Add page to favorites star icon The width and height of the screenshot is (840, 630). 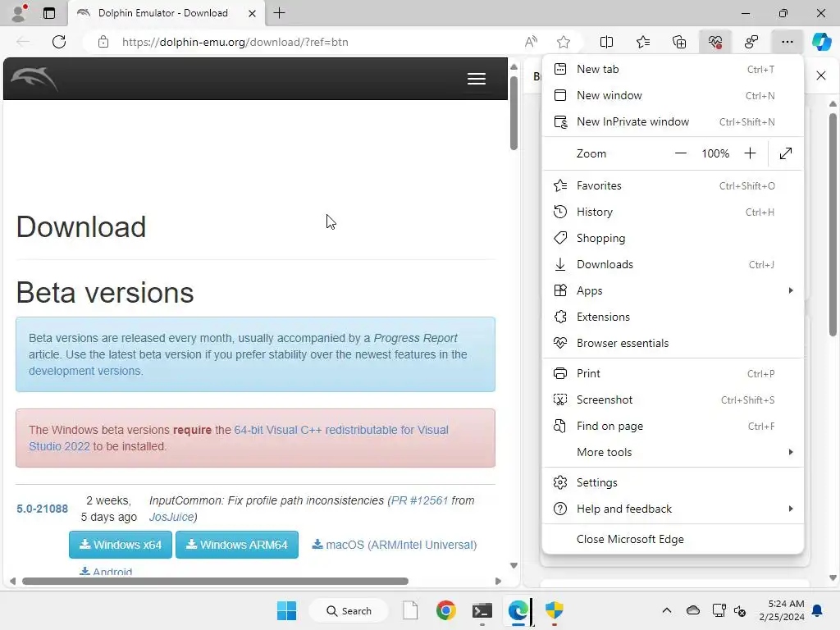(563, 42)
